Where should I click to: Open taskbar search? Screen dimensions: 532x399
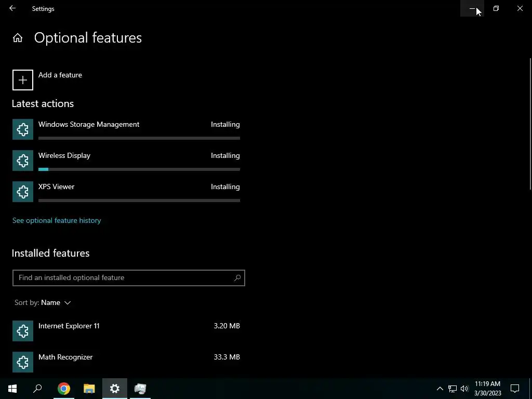pos(37,389)
